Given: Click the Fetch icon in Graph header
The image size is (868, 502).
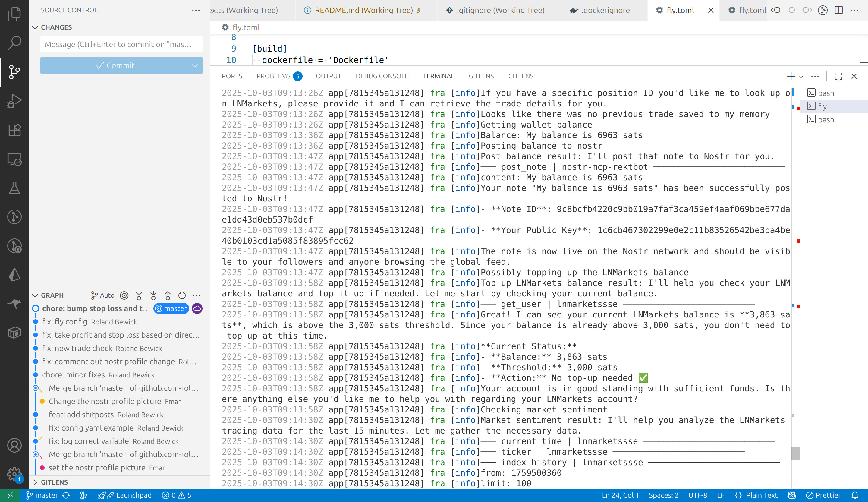Looking at the screenshot, I should point(139,295).
